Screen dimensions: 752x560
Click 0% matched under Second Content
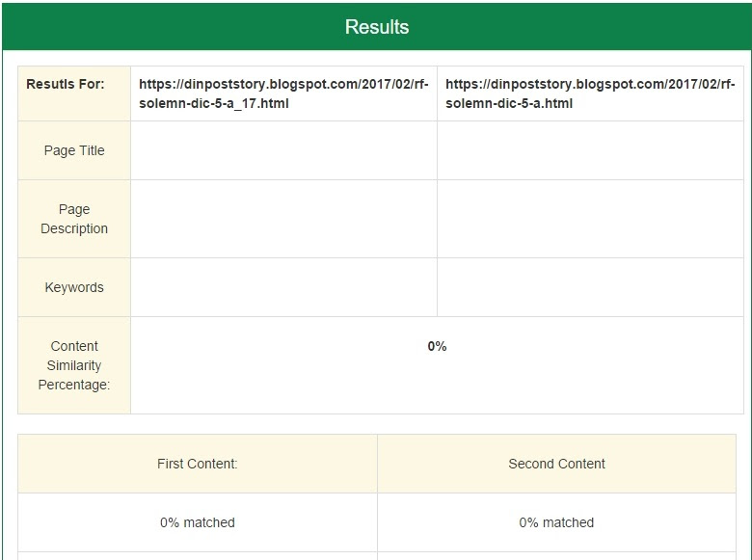click(556, 522)
